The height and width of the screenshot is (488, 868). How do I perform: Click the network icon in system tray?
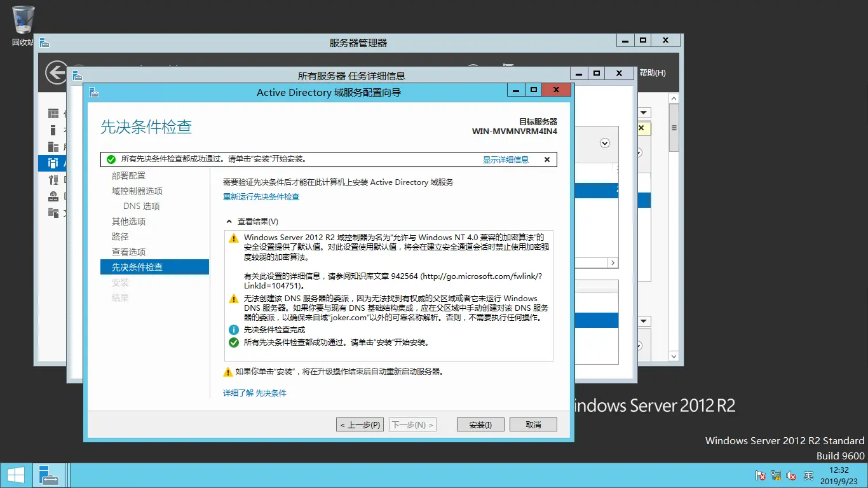click(776, 475)
